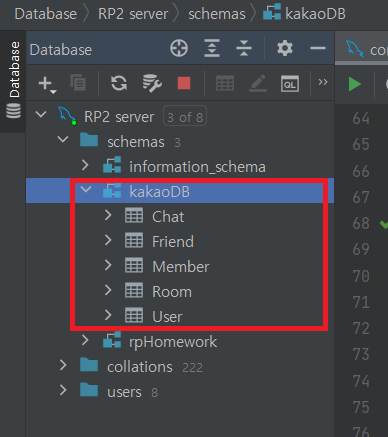Select the users folder row
Image resolution: width=388 pixels, height=437 pixels.
[180, 392]
